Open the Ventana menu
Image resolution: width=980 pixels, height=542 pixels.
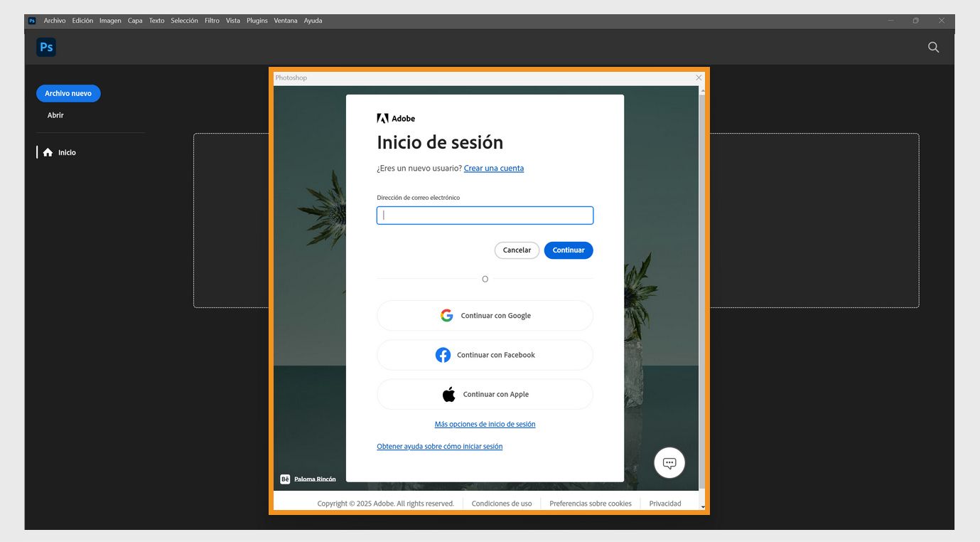tap(286, 21)
